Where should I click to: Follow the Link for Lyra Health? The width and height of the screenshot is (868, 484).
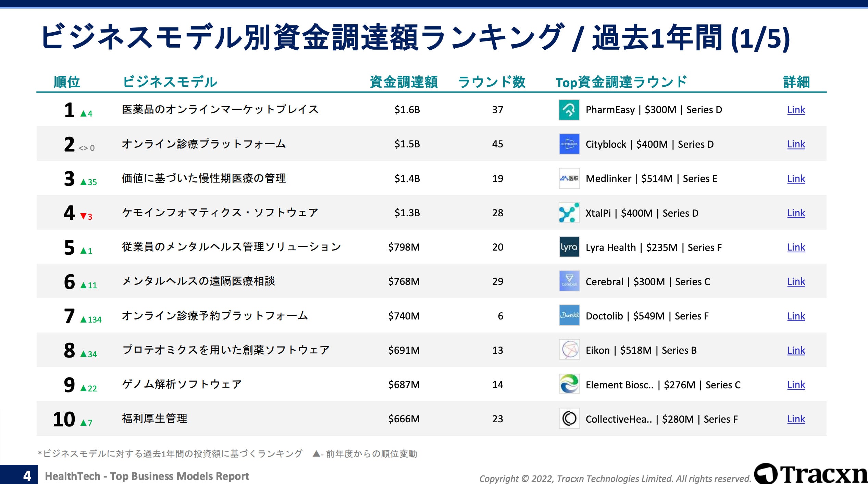tap(796, 247)
